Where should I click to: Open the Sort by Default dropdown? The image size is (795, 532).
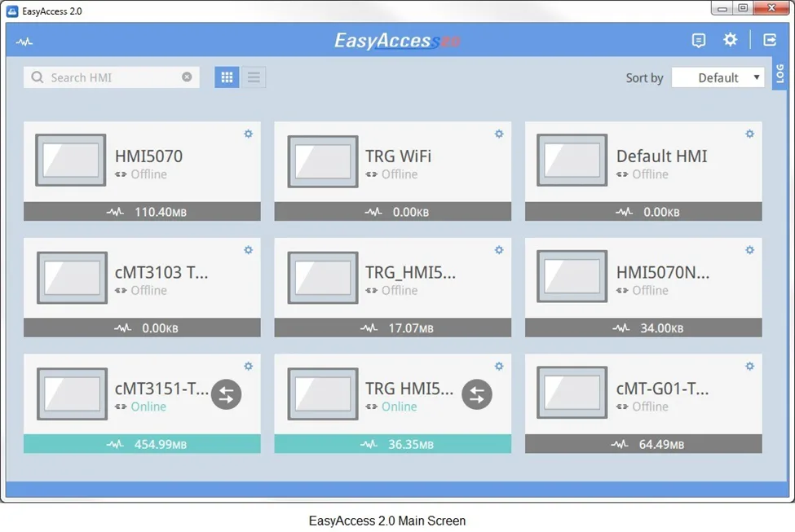(718, 77)
